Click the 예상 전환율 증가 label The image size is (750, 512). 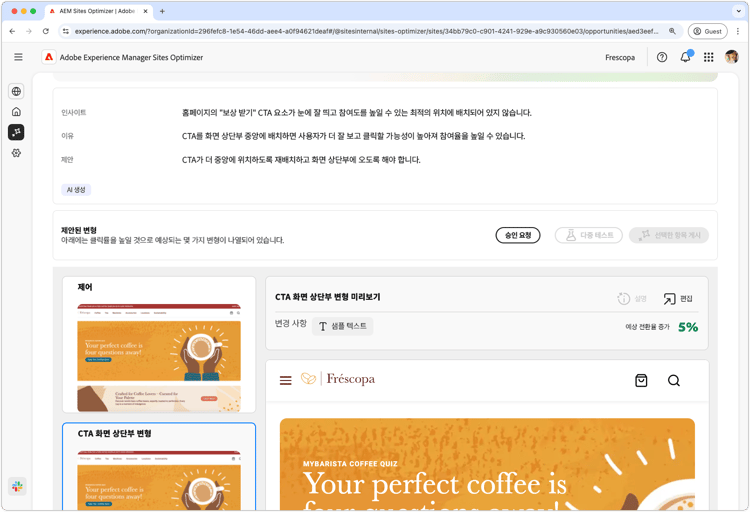(648, 327)
